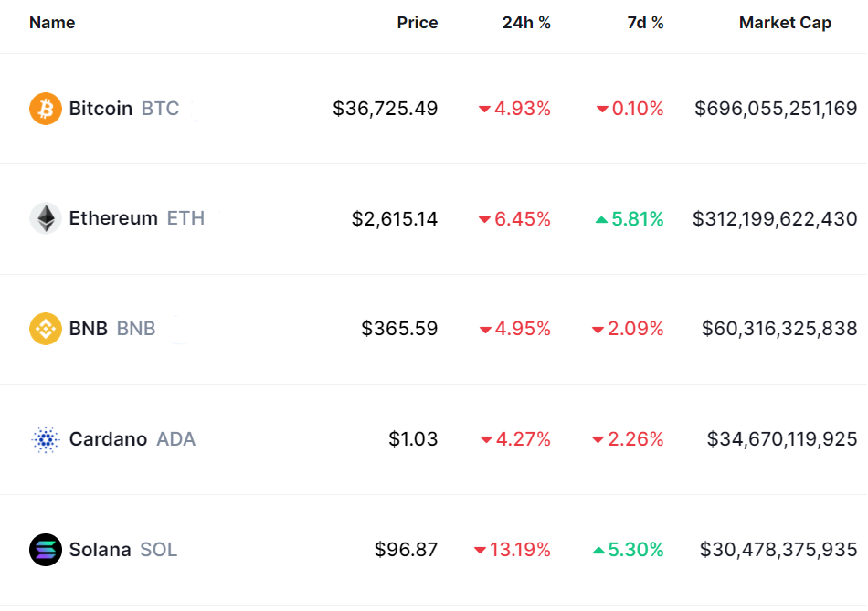Open the Bitcoin name link
This screenshot has height=611, width=868.
tap(101, 109)
